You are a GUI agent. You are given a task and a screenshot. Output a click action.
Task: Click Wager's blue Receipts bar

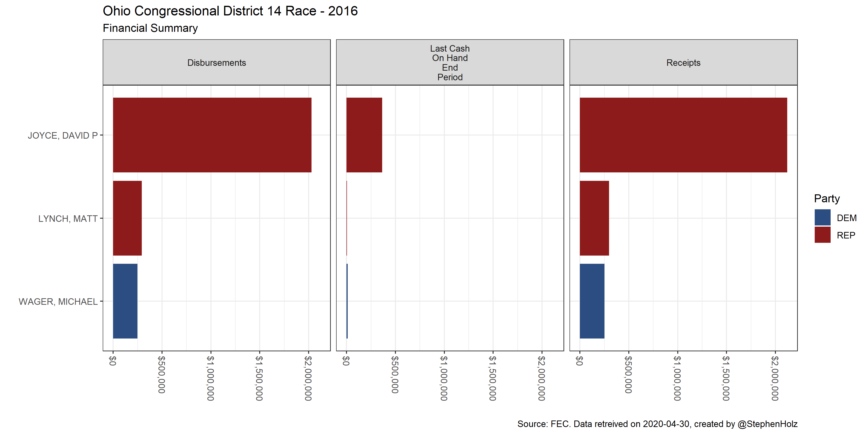coord(592,301)
